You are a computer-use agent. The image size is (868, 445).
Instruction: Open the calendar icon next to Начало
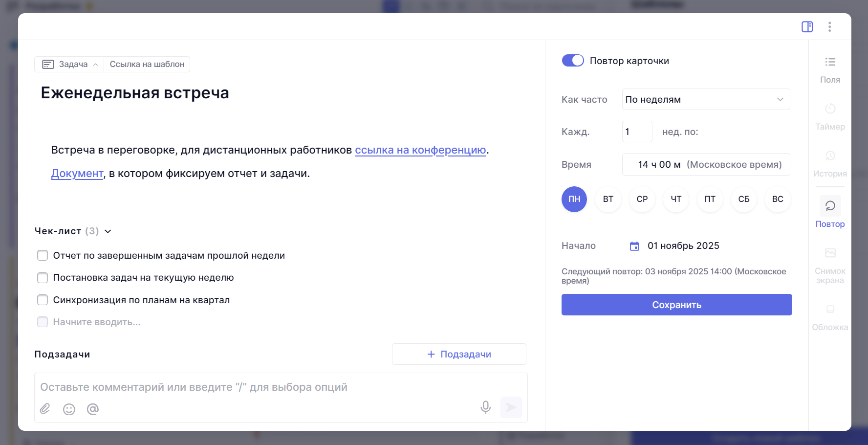tap(634, 246)
